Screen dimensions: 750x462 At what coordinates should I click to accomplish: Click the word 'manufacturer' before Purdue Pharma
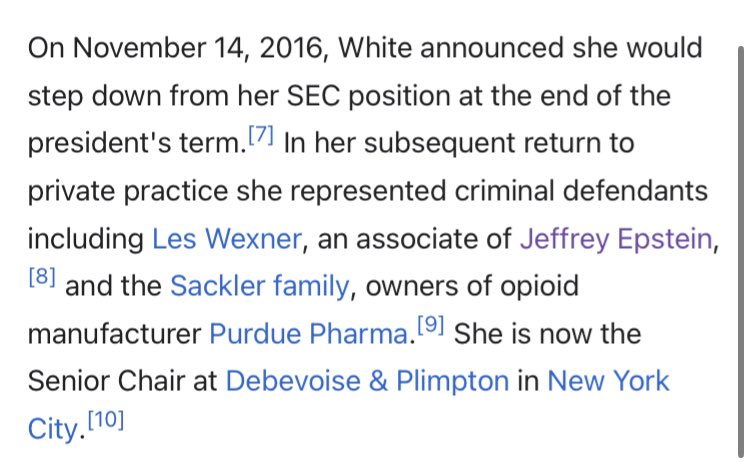(x=112, y=334)
